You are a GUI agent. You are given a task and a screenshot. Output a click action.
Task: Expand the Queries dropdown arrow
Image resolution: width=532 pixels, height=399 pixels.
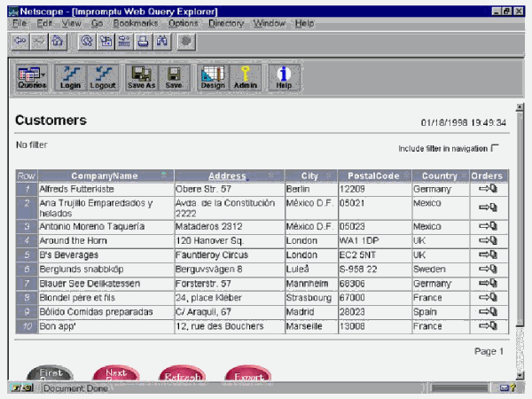click(43, 74)
